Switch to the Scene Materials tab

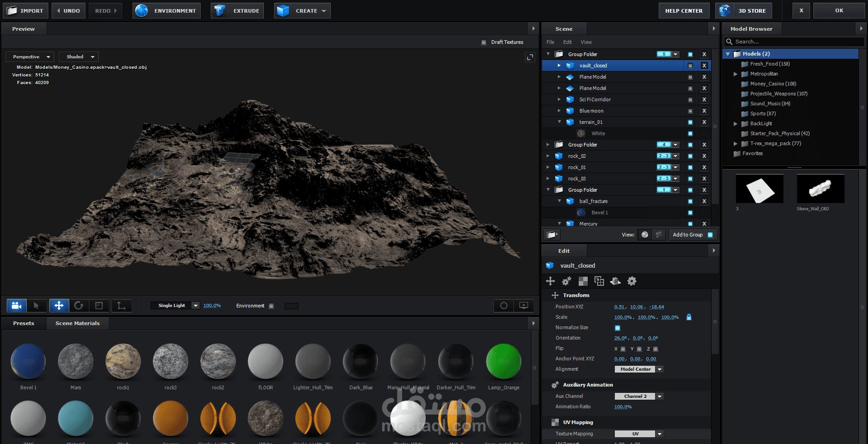click(x=77, y=323)
